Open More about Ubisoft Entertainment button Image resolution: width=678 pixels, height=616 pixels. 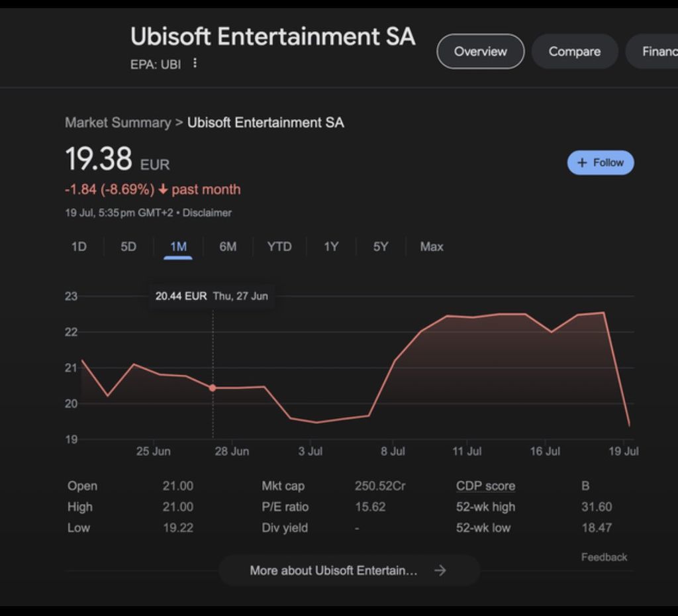[x=334, y=570]
